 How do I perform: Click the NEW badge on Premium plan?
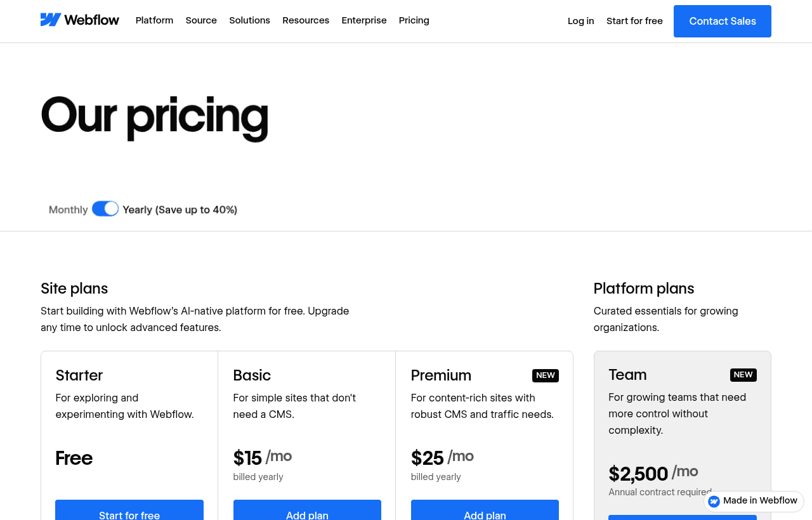click(546, 375)
